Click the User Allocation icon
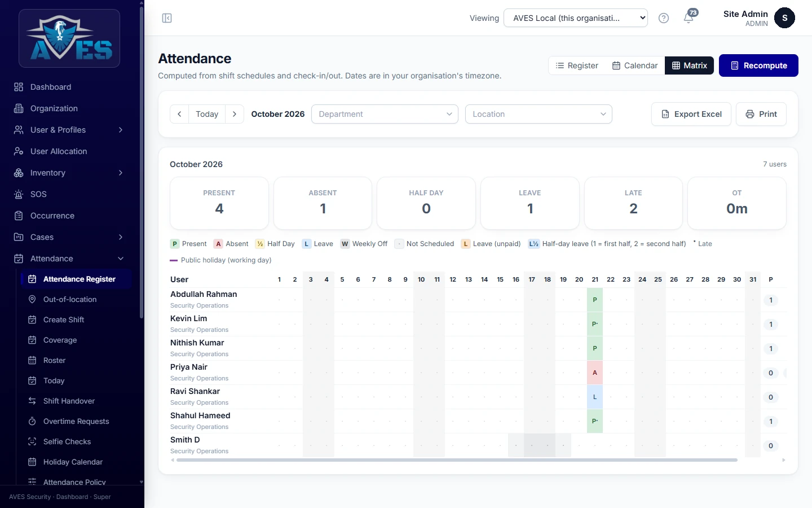The height and width of the screenshot is (508, 812). coord(19,151)
